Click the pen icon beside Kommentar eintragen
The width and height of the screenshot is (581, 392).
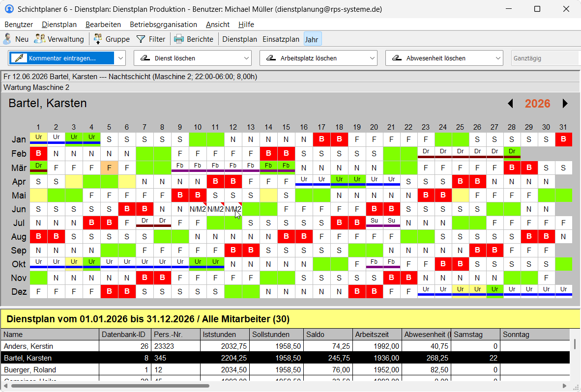tap(19, 58)
